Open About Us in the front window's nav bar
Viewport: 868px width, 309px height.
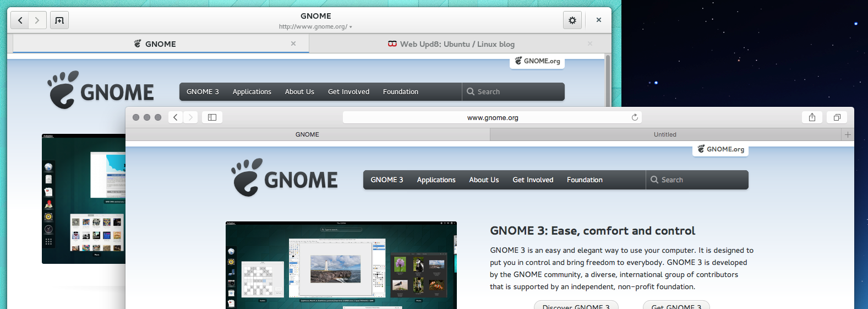[484, 180]
